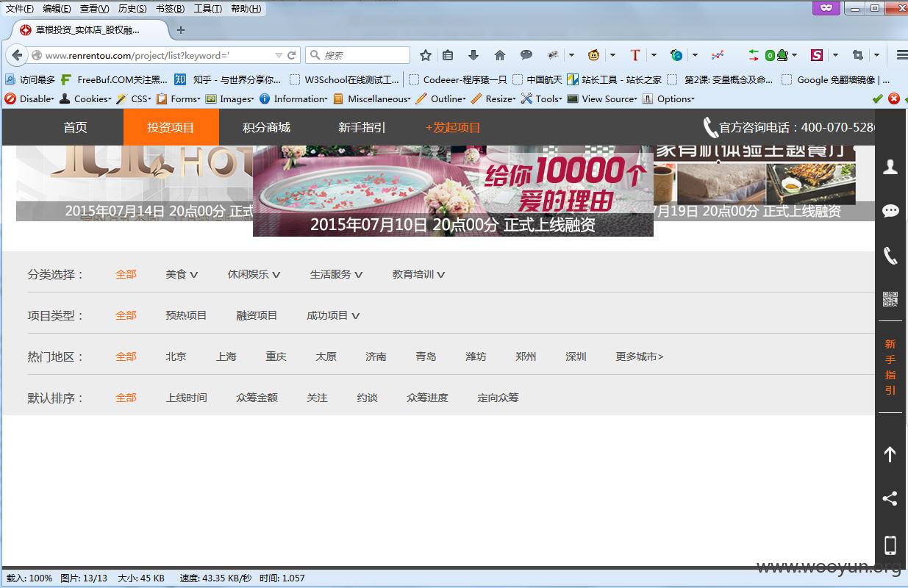Screen dimensions: 908x588
Task: Open the 文件(F) menu
Action: (20, 9)
